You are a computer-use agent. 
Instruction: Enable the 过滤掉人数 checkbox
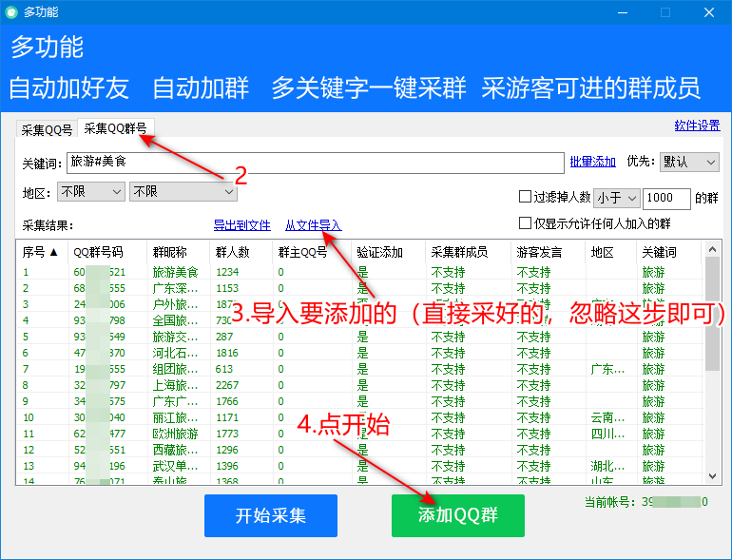525,198
